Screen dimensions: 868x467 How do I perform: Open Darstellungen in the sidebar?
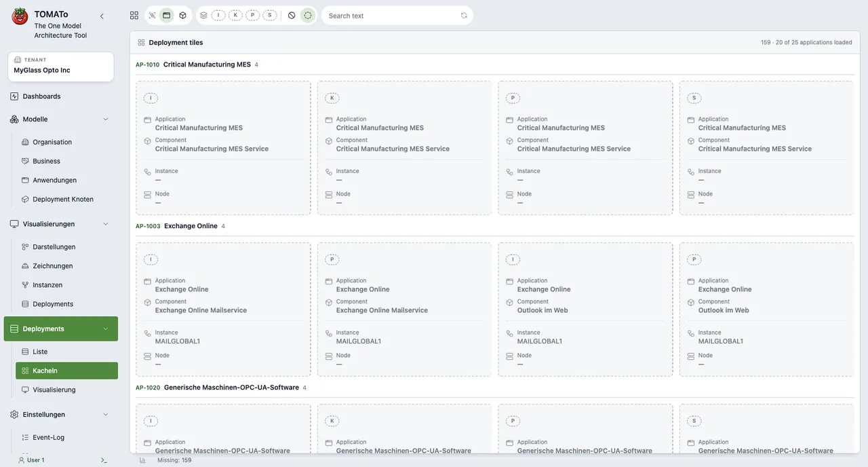54,247
